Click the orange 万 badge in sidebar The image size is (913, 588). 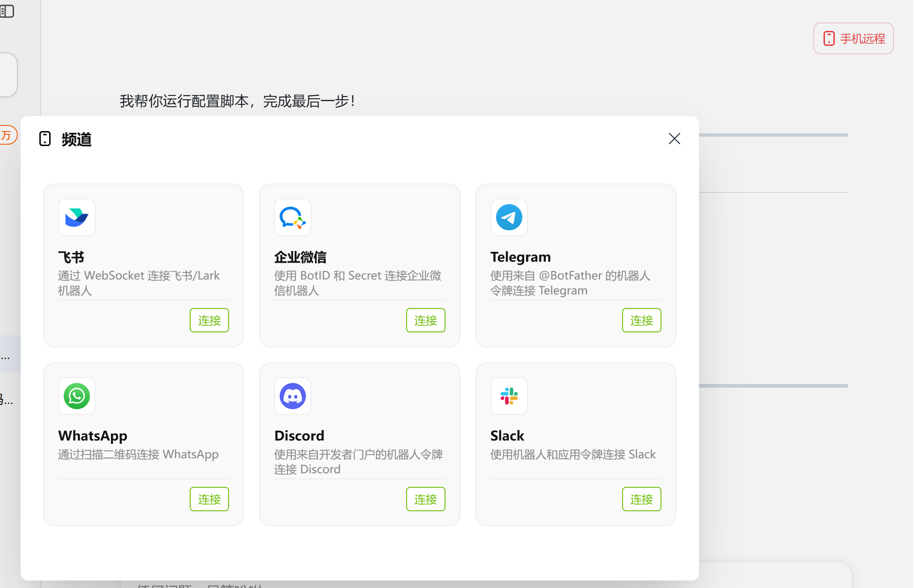coord(7,135)
